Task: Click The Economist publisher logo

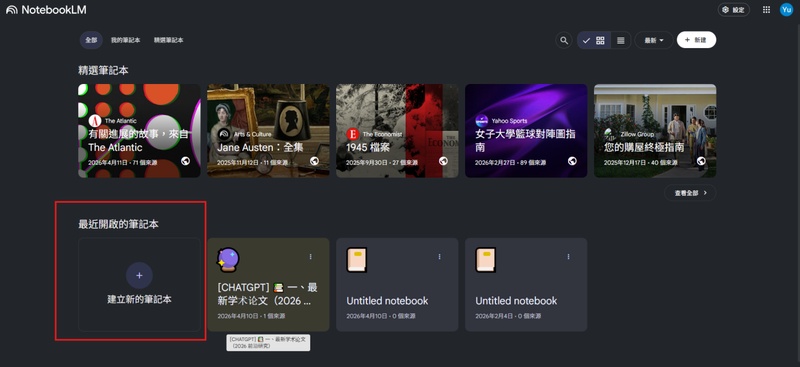Action: coord(353,134)
